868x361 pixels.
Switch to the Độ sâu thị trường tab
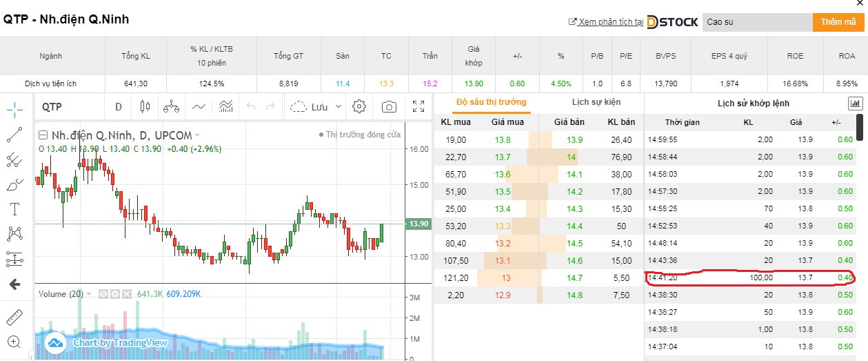(x=491, y=102)
